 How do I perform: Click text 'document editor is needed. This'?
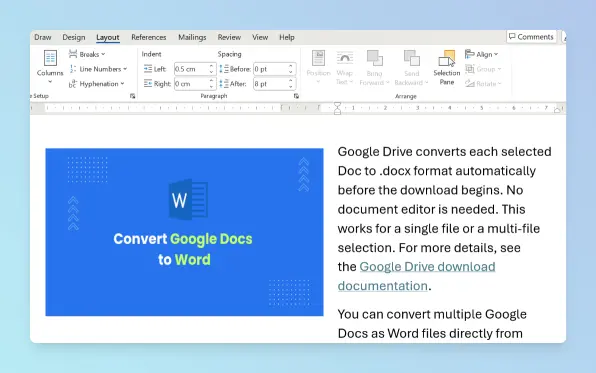point(431,209)
